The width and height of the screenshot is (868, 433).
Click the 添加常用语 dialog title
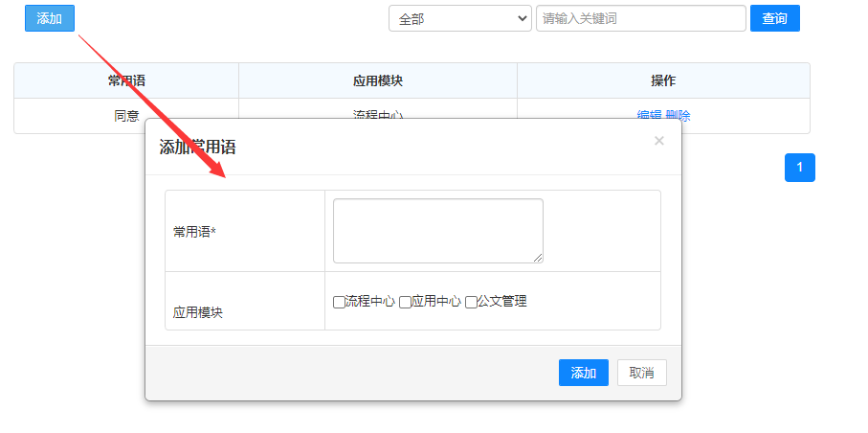pos(197,147)
